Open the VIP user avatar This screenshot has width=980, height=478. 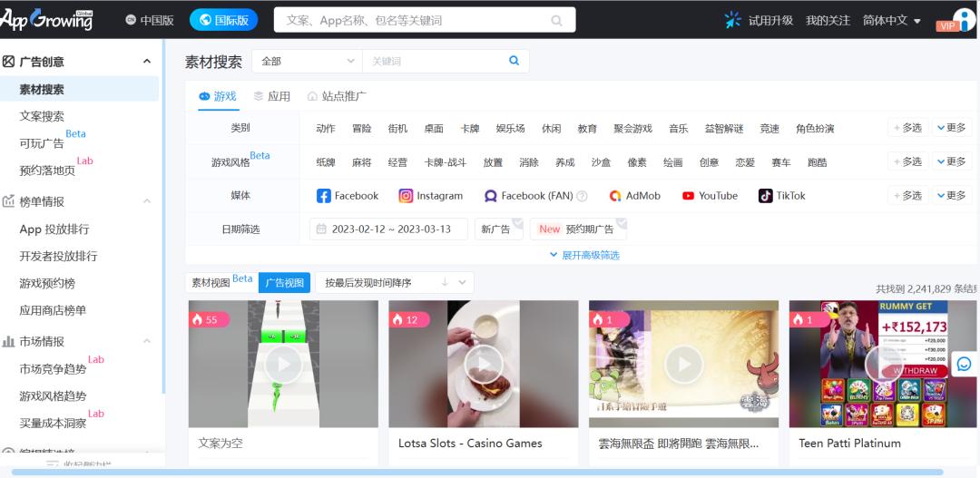(963, 19)
